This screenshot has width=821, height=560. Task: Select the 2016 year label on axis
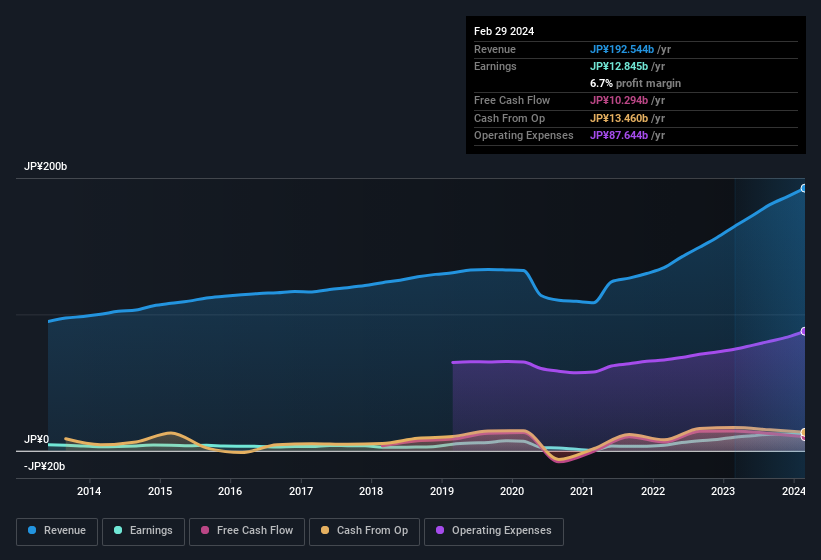click(230, 491)
